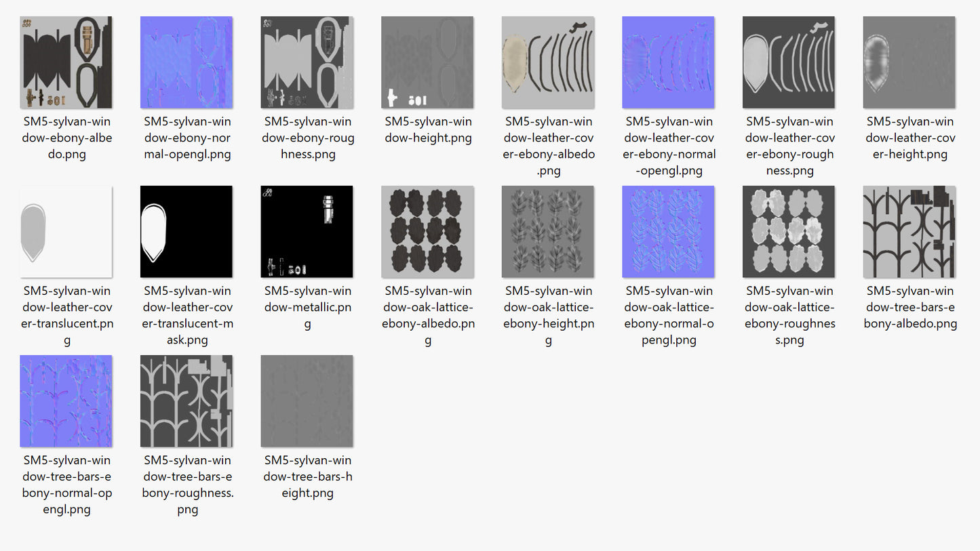Click the tree-bars-ebony-roughness.png thumbnail

point(187,401)
